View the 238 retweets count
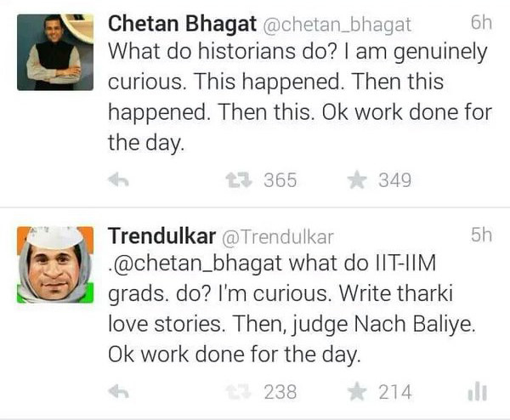 [x=280, y=392]
